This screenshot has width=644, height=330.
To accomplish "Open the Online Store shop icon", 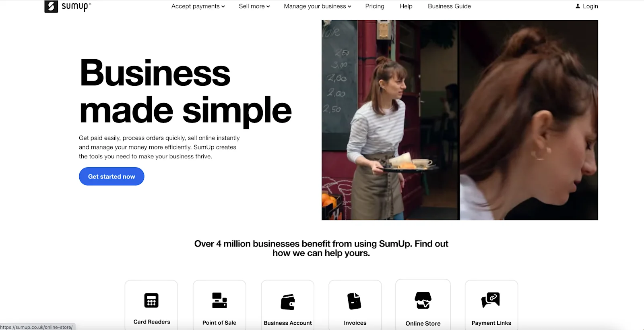I will (423, 301).
